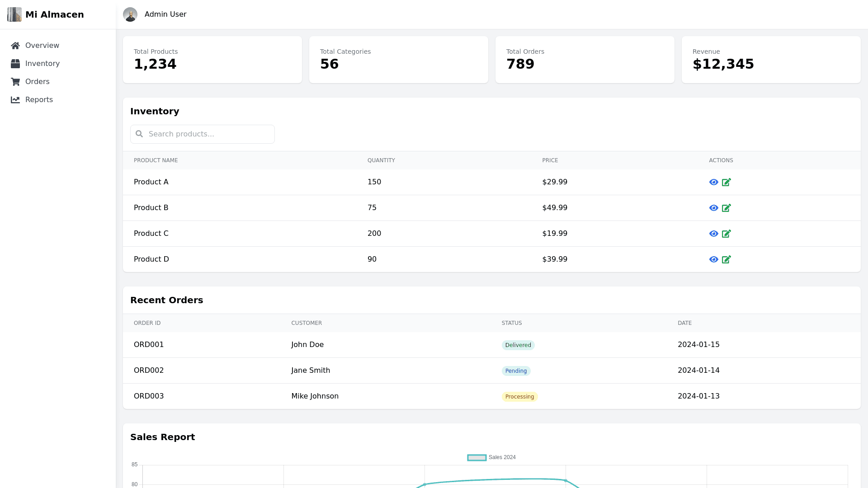Screen dimensions: 868x488
Task: View Product B using eye icon
Action: click(713, 208)
